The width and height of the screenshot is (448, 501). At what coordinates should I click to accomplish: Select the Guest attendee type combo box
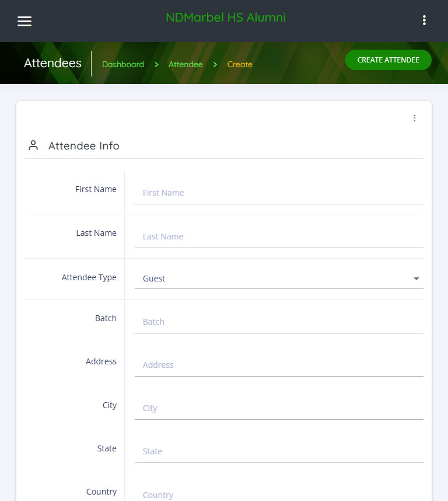point(274,279)
